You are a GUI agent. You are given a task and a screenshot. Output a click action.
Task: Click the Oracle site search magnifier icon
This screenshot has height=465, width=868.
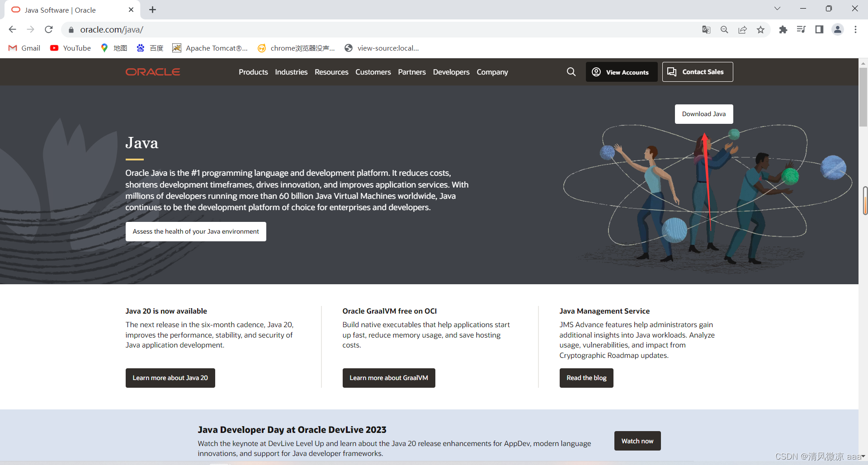[571, 72]
